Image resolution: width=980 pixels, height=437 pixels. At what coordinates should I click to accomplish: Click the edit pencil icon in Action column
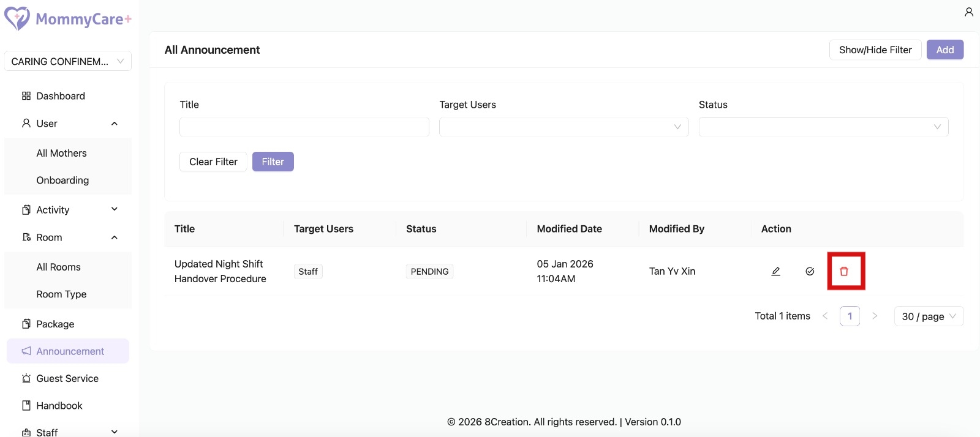775,271
